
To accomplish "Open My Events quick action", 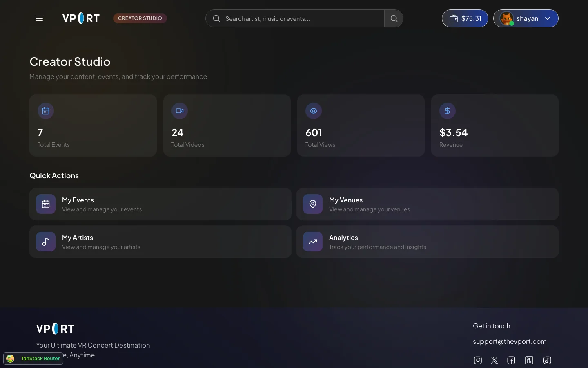I will tap(160, 204).
